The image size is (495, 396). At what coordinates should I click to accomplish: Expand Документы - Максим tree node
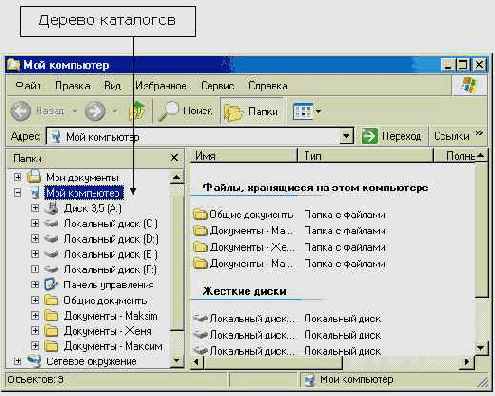coord(35,346)
